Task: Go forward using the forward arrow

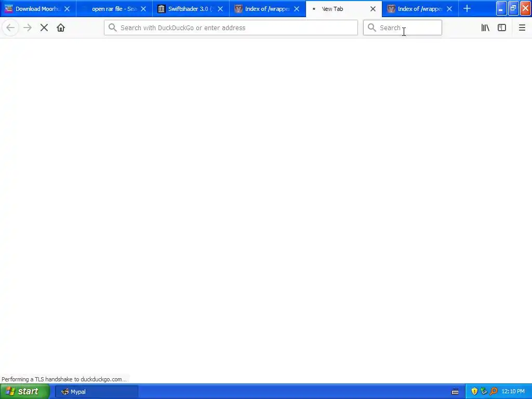Action: (x=28, y=28)
